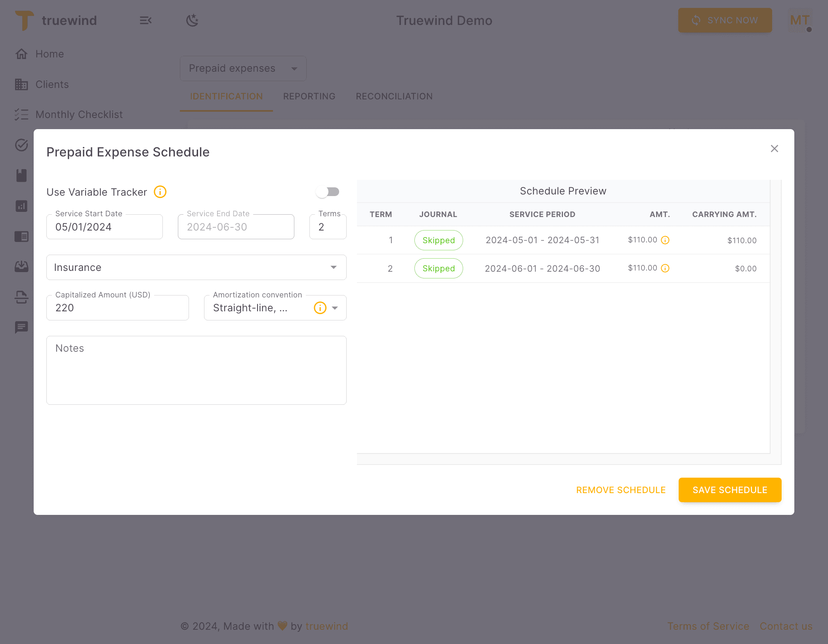
Task: Select the Clients building icon
Action: pyautogui.click(x=21, y=84)
